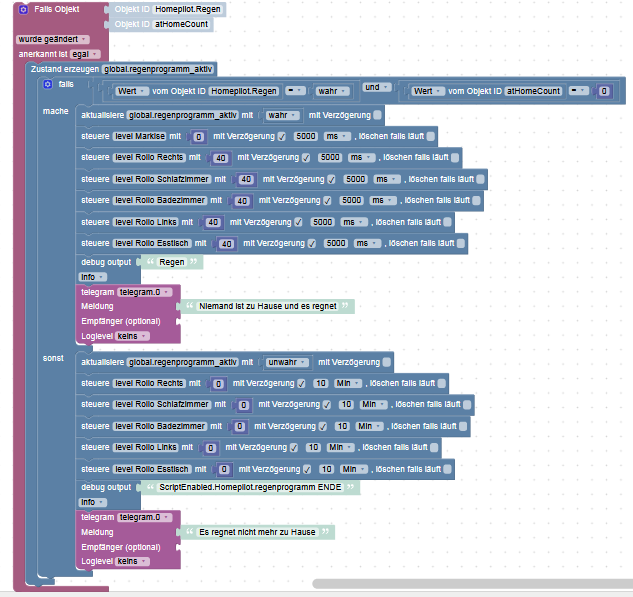This screenshot has width=633, height=597.
Task: Edit message 'Es regnet nicht mehr zu Hause'
Action: pos(257,532)
